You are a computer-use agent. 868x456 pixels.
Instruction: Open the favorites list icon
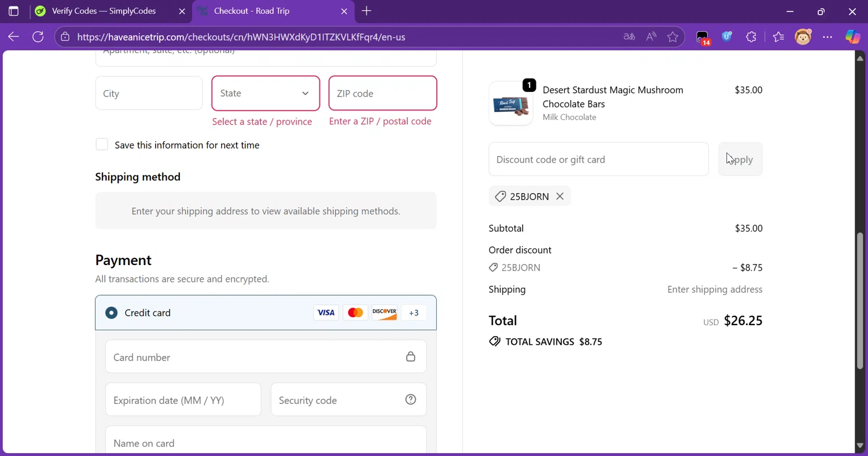[778, 37]
